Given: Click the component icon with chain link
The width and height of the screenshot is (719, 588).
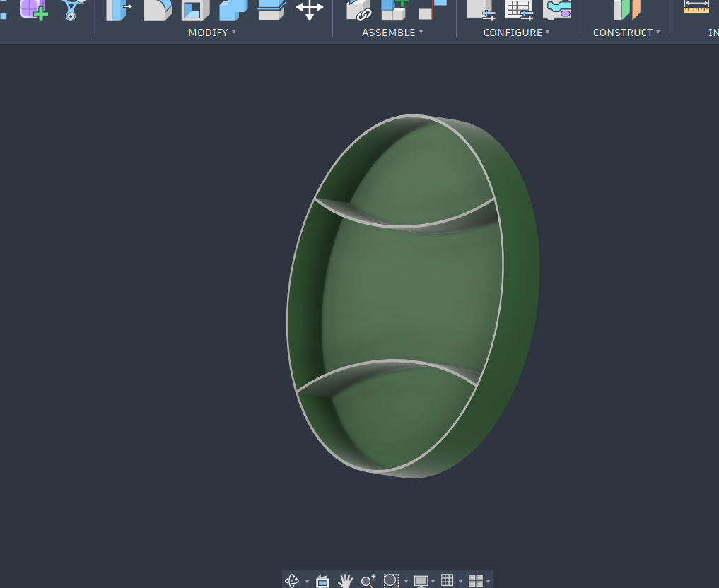Looking at the screenshot, I should click(x=358, y=10).
